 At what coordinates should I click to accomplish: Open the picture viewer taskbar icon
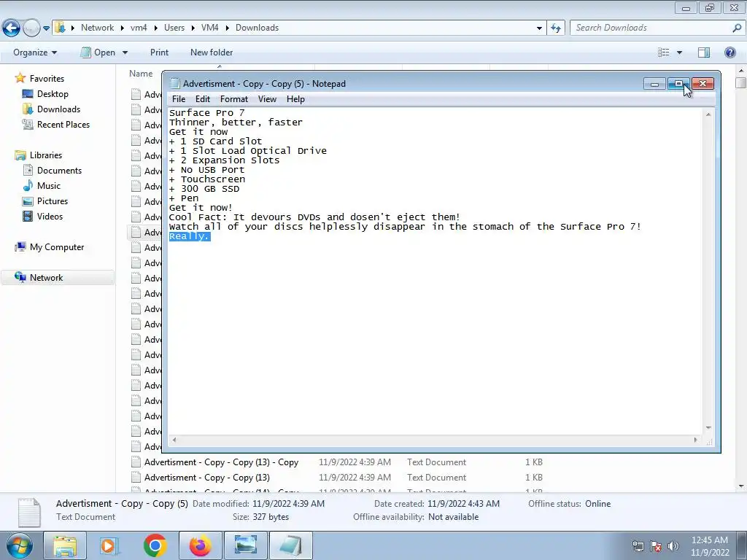pyautogui.click(x=245, y=545)
